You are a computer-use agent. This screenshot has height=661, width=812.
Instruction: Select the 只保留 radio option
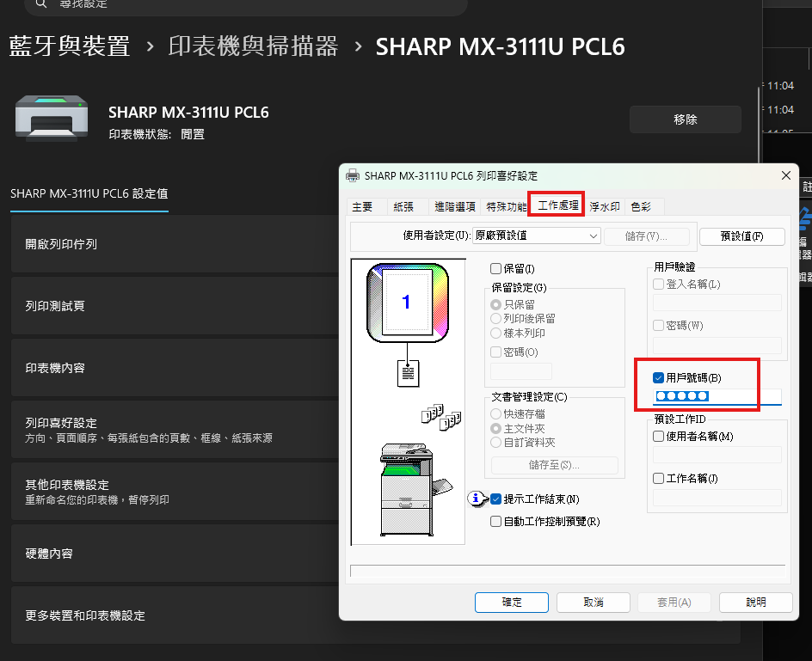tap(495, 304)
